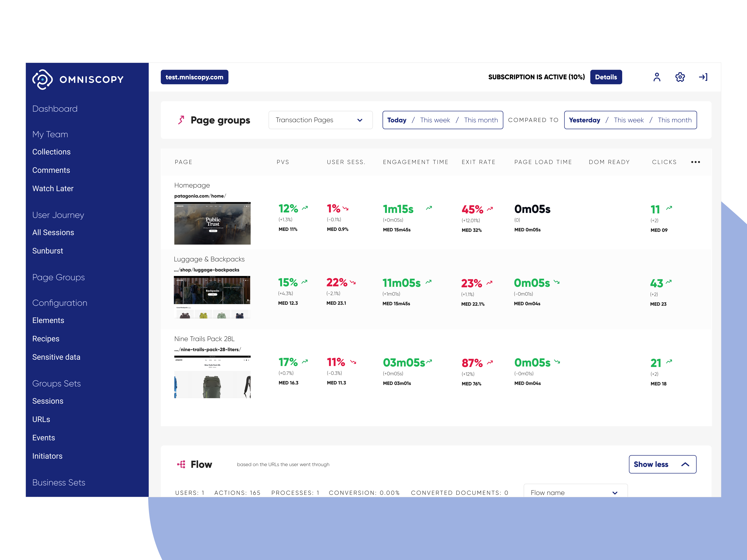The height and width of the screenshot is (560, 747).
Task: Click trend arrow beside Homepage 45% exit rate
Action: tap(490, 209)
